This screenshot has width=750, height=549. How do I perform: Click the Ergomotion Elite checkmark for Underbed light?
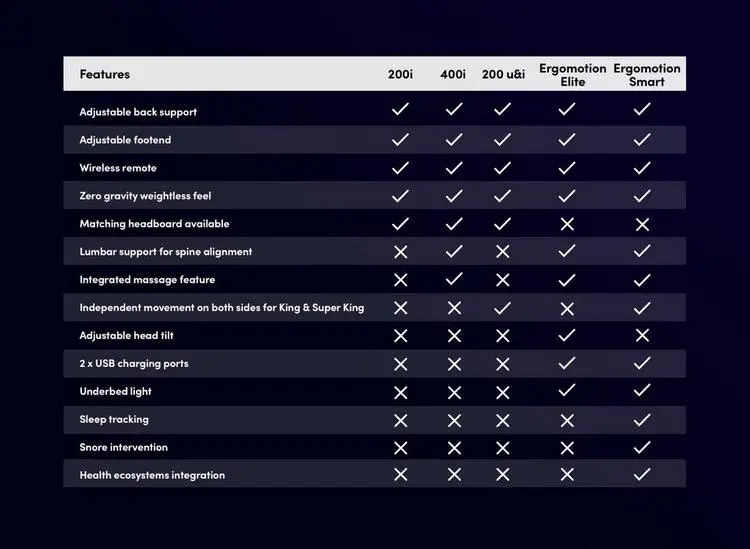click(567, 391)
